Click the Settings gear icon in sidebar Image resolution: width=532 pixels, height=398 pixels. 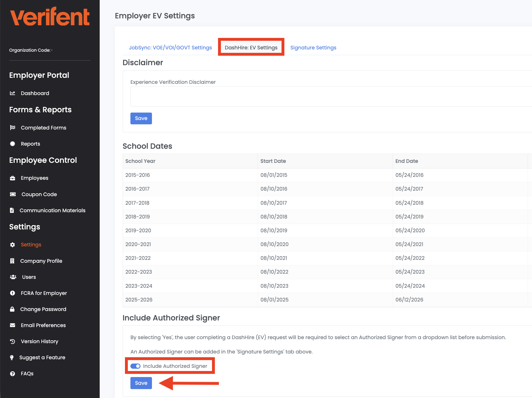[x=13, y=244]
